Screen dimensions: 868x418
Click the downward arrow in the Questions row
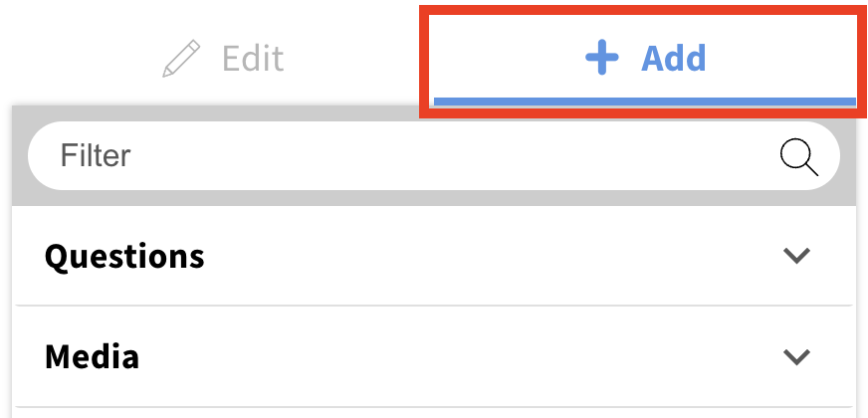[x=797, y=255]
